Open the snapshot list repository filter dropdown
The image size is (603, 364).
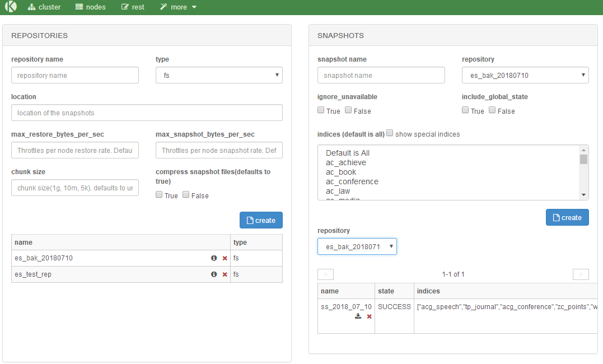(x=357, y=246)
